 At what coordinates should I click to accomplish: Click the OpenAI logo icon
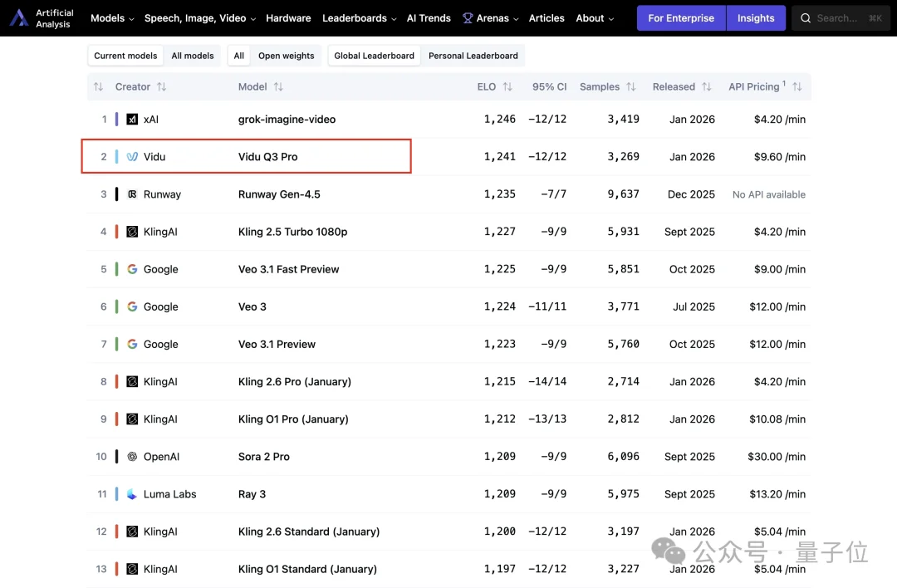(132, 457)
